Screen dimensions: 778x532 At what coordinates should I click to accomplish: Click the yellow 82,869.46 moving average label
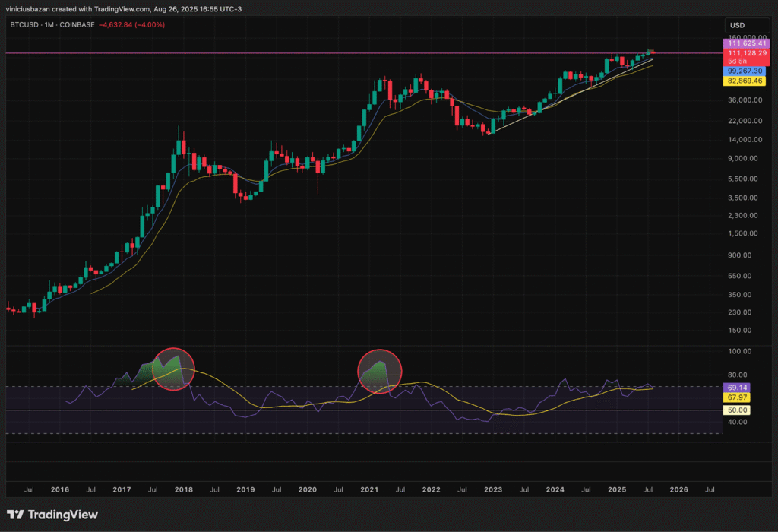[745, 80]
